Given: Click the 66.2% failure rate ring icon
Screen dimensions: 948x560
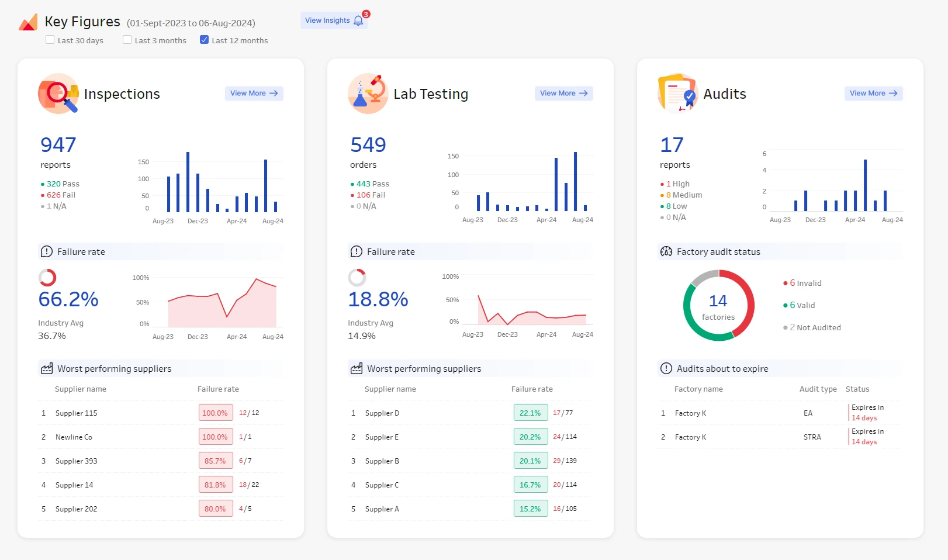Looking at the screenshot, I should pos(47,278).
